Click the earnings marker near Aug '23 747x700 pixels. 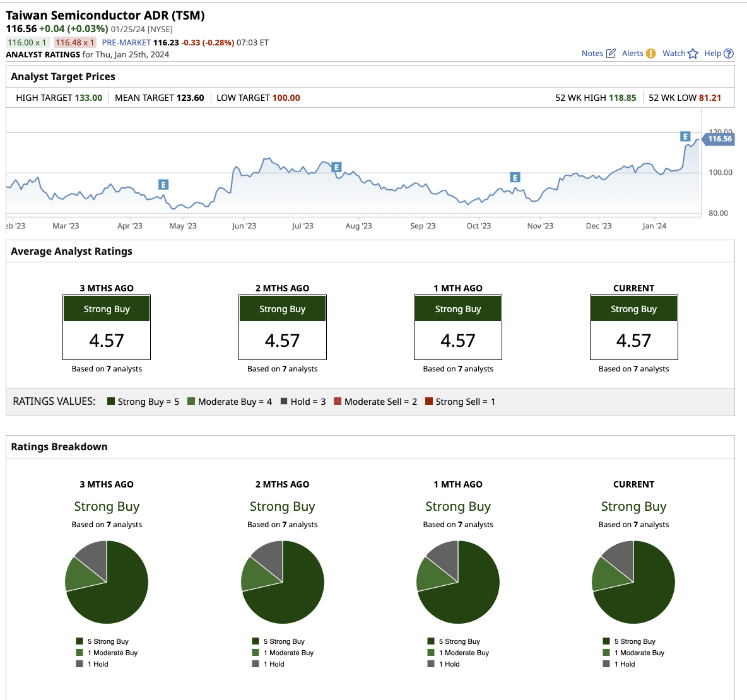tap(336, 167)
